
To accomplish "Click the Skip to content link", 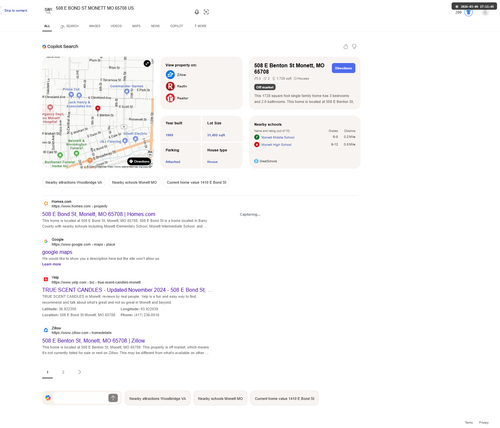I will [16, 11].
